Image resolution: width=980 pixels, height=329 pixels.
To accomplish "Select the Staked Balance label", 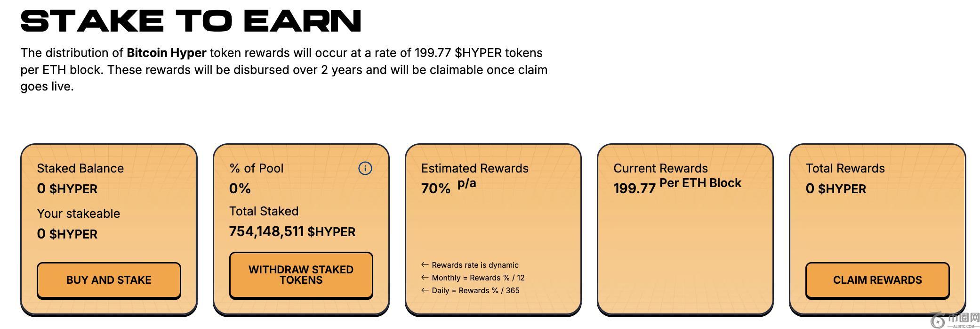I will click(80, 168).
